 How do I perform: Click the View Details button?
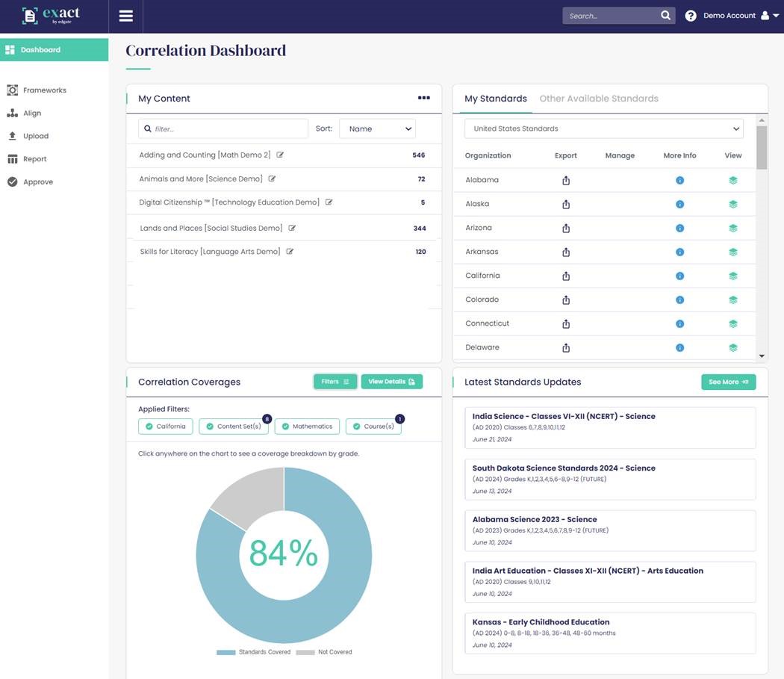391,382
